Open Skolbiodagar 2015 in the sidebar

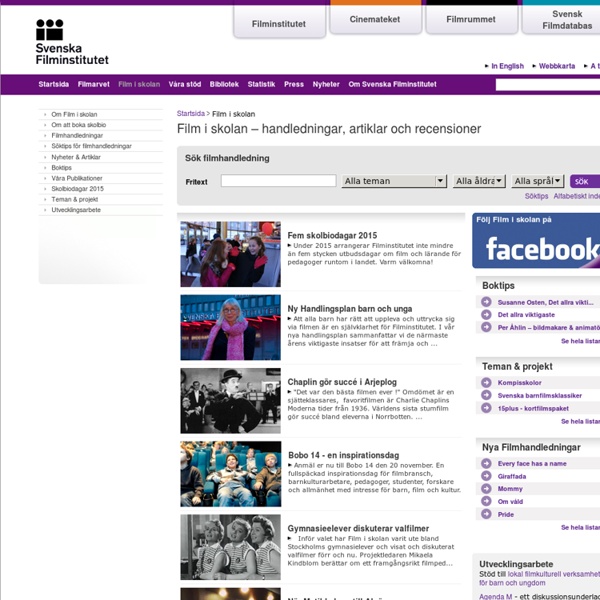click(x=77, y=189)
